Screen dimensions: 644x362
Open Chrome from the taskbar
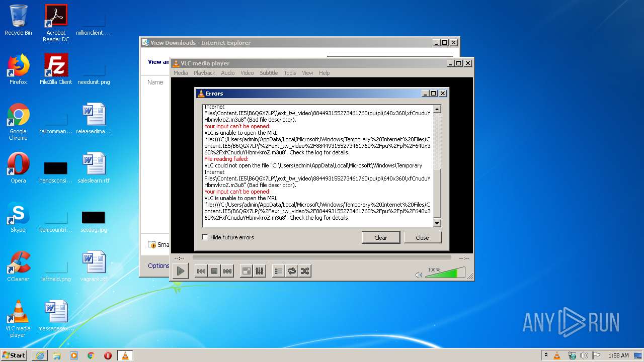[91, 355]
